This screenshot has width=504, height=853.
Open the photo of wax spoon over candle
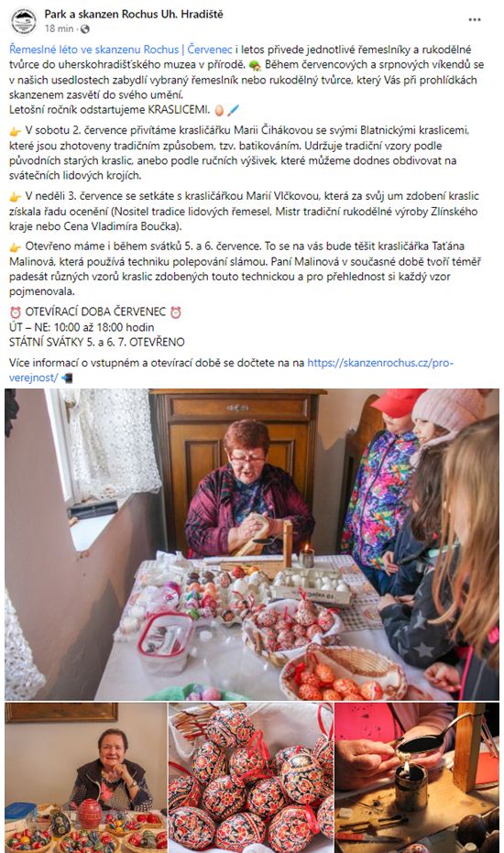pyautogui.click(x=417, y=777)
